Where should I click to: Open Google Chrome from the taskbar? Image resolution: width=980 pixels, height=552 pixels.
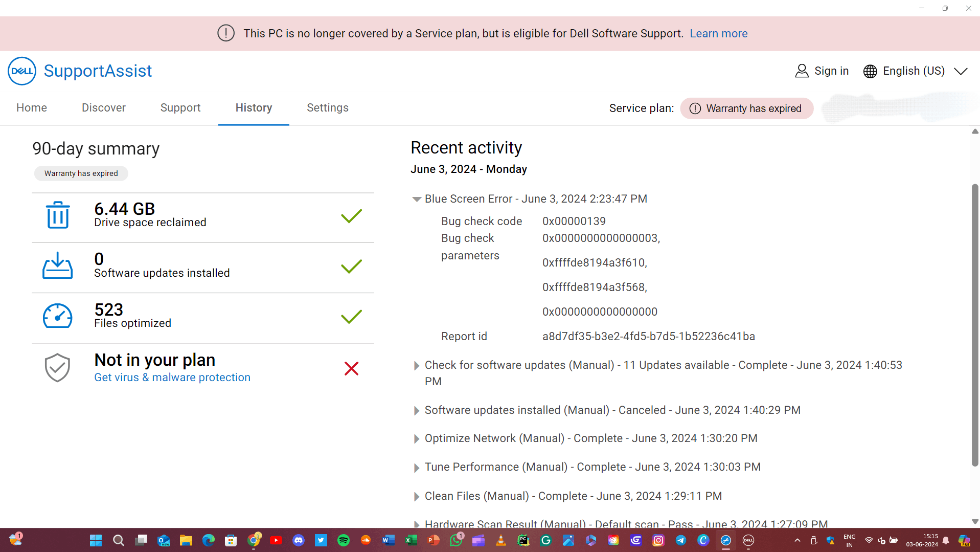click(x=254, y=540)
